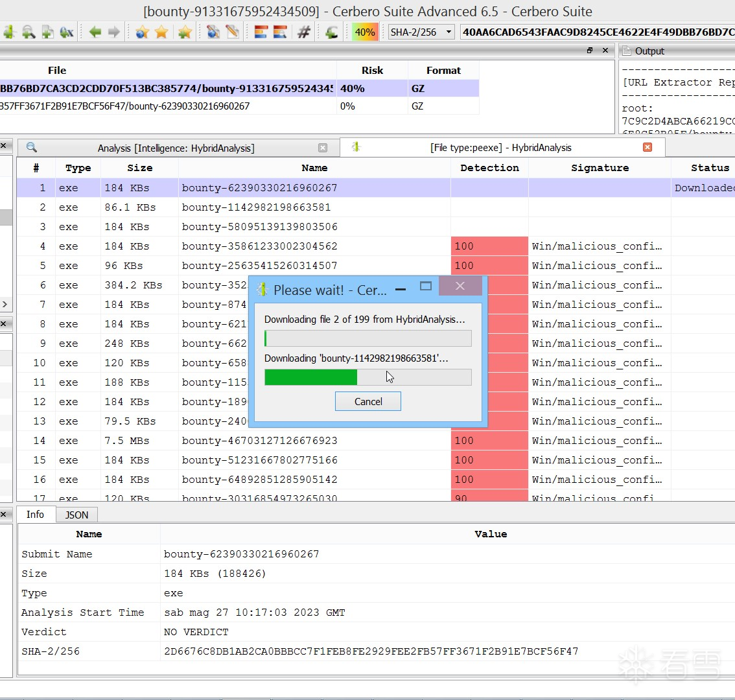Screen dimensions: 735x700
Task: Sort by the Signature column header
Action: pos(600,168)
